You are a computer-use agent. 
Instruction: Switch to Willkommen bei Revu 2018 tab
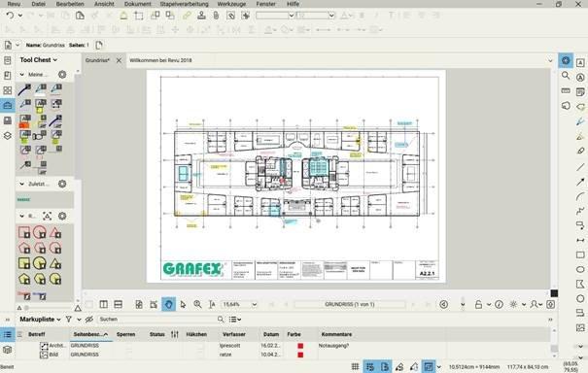(160, 60)
